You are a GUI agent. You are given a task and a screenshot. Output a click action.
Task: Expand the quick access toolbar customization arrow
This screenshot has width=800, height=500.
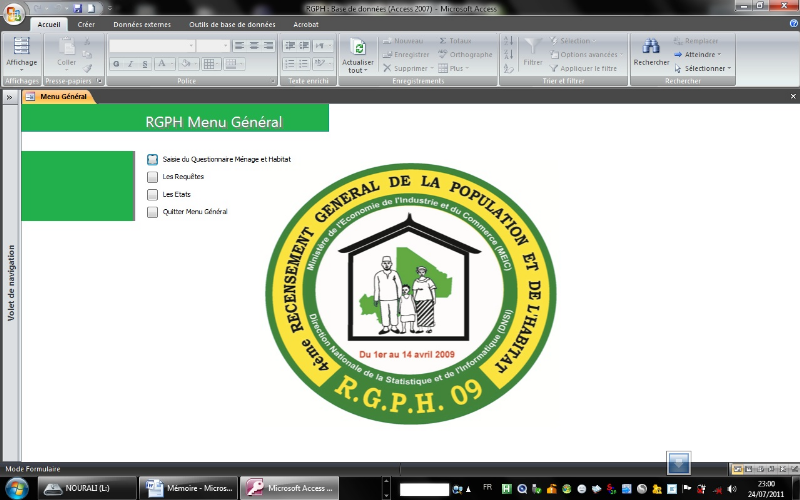click(x=110, y=8)
